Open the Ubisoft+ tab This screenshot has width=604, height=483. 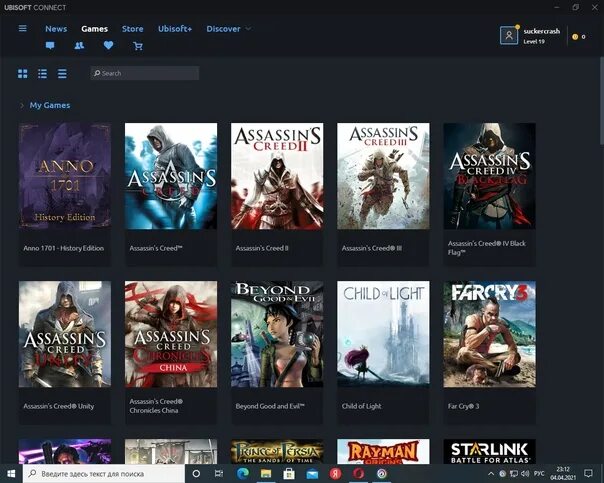[175, 29]
